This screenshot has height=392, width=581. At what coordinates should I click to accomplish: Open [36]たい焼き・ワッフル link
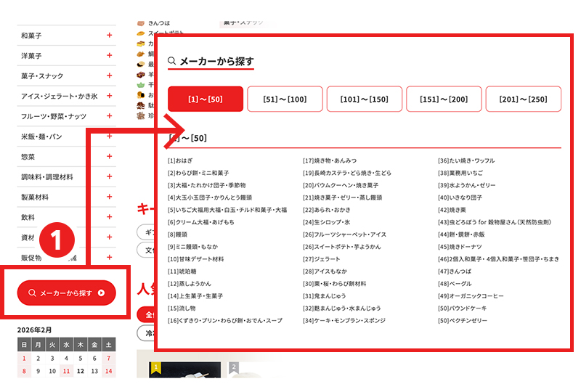(x=466, y=160)
